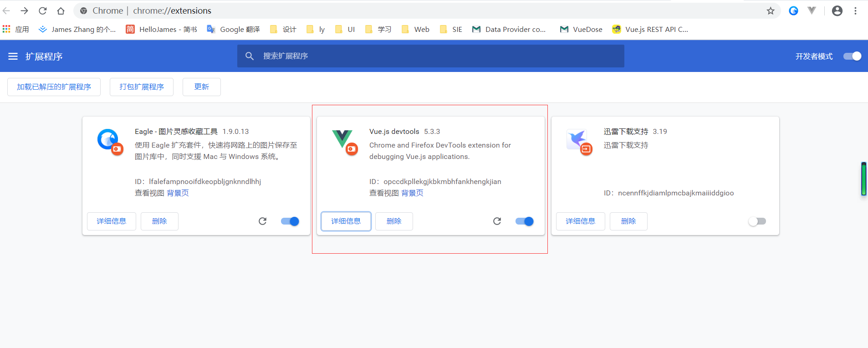Image resolution: width=868 pixels, height=348 pixels.
Task: Open the VueDose bookmark
Action: [581, 29]
